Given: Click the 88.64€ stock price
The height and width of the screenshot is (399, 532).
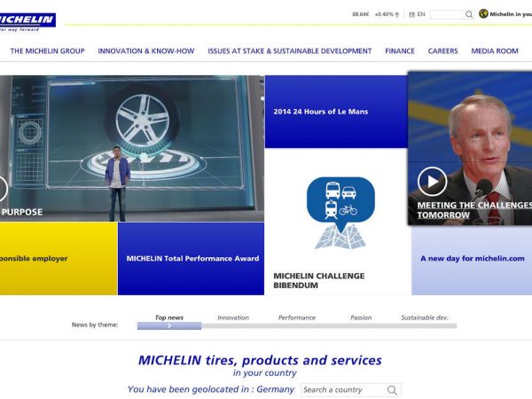Looking at the screenshot, I should 360,14.
